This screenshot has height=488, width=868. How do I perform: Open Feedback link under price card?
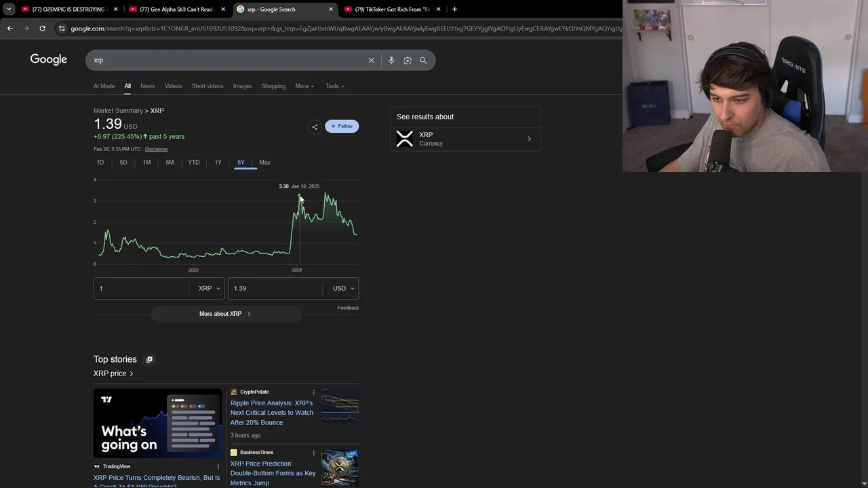click(348, 308)
